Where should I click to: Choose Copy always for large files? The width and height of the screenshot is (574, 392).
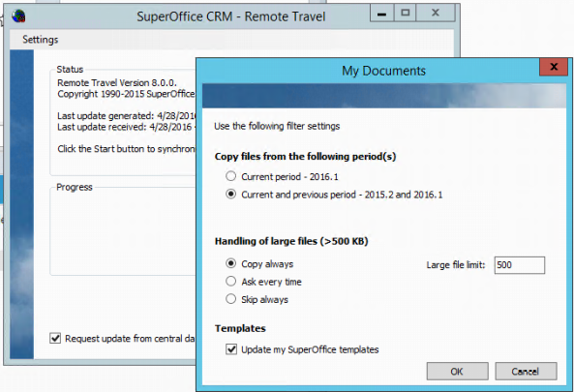click(230, 263)
